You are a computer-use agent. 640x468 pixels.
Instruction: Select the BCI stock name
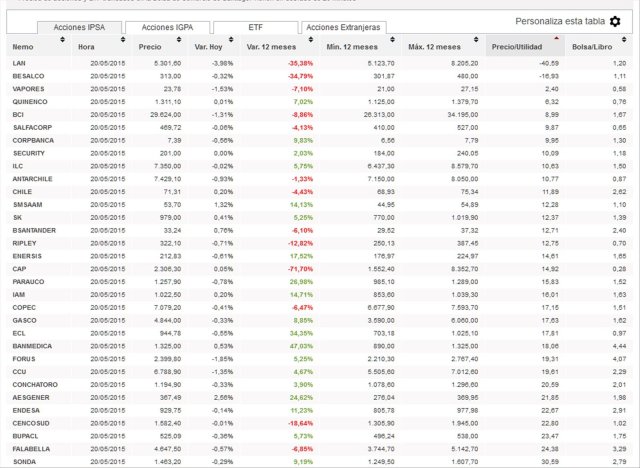pos(18,115)
